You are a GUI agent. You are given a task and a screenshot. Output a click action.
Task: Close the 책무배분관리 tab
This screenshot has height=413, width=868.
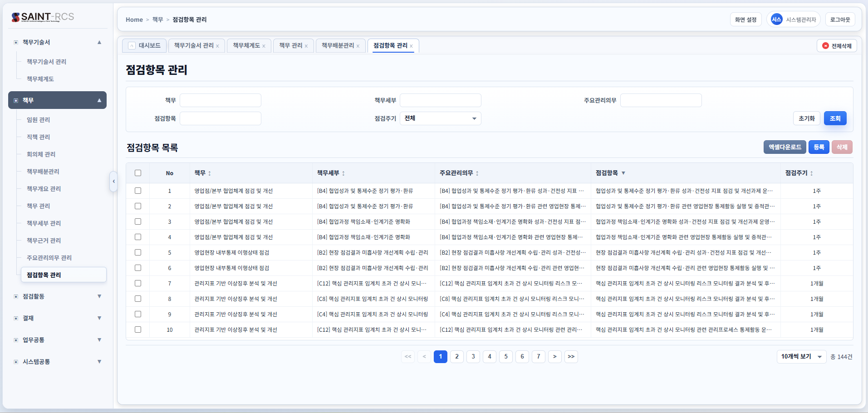358,46
